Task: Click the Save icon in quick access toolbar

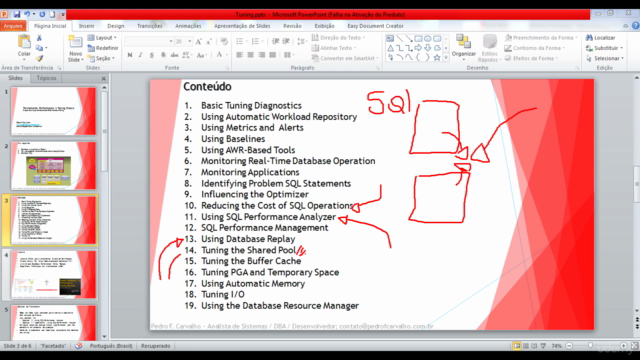Action: point(16,14)
